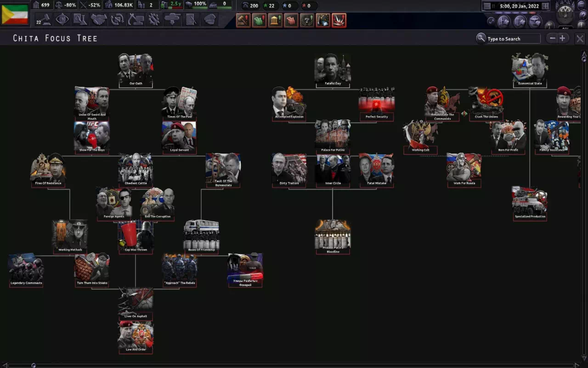Decrease game speed with minus beside date
The width and height of the screenshot is (588, 368).
pyautogui.click(x=487, y=6)
